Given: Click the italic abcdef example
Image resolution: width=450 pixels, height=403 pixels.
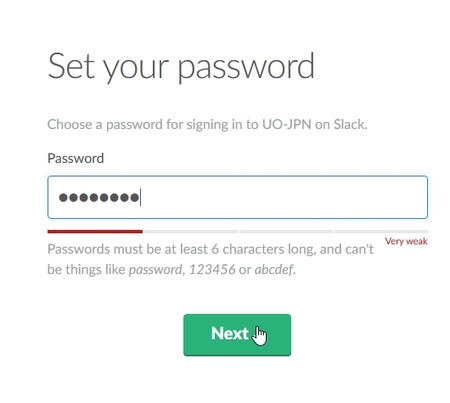Looking at the screenshot, I should click(274, 269).
